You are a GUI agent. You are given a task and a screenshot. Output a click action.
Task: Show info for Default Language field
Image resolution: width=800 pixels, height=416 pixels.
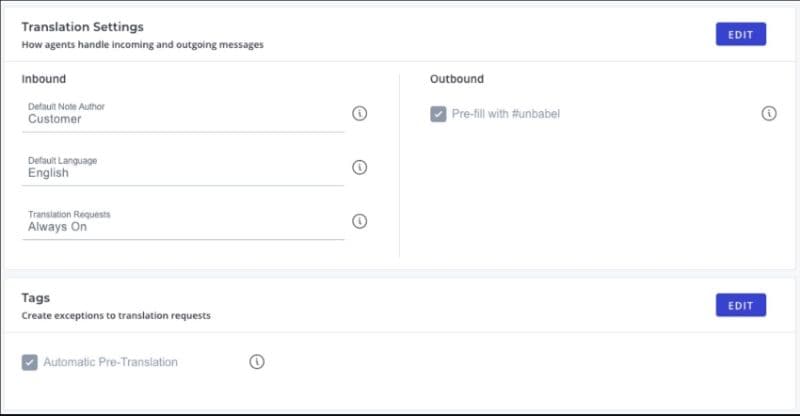pyautogui.click(x=360, y=167)
